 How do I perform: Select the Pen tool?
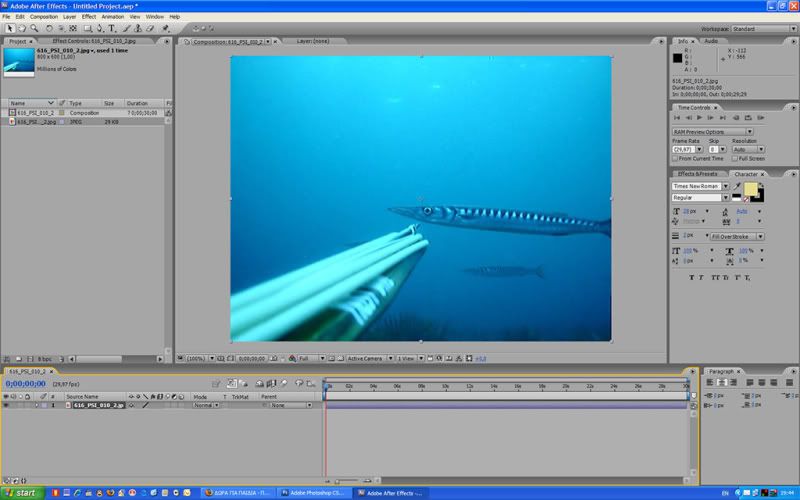[100, 29]
